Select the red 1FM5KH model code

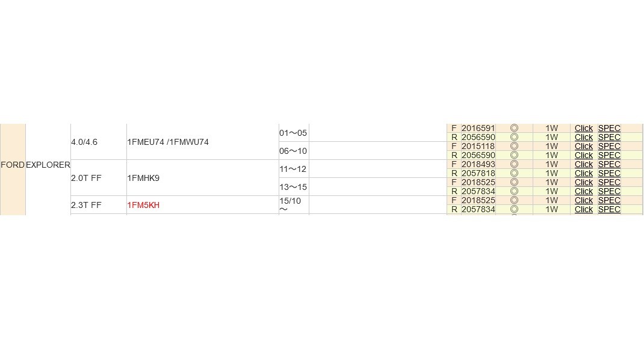[143, 205]
